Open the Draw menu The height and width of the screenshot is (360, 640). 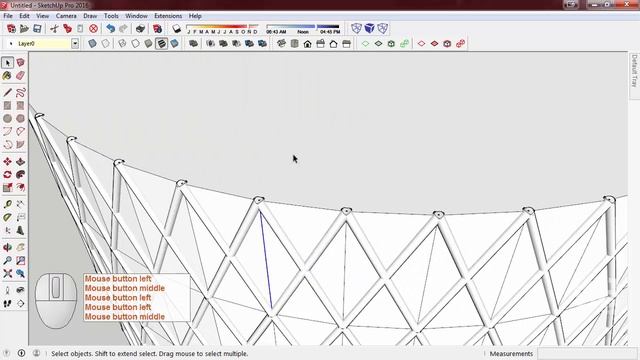coord(90,16)
